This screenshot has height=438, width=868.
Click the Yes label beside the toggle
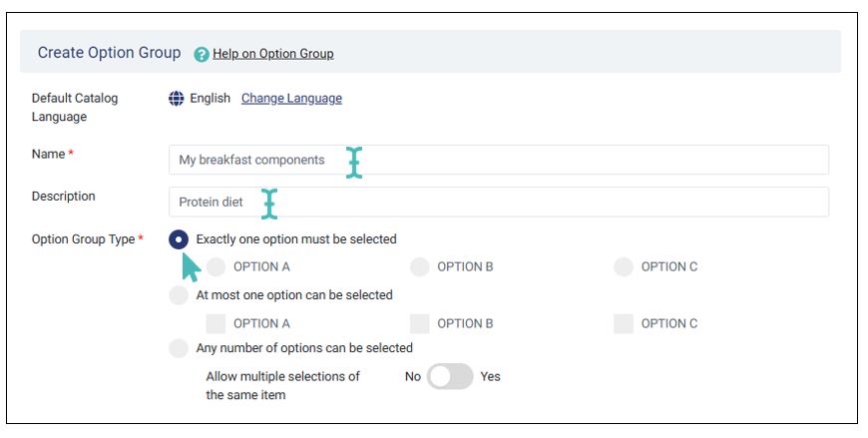[490, 377]
